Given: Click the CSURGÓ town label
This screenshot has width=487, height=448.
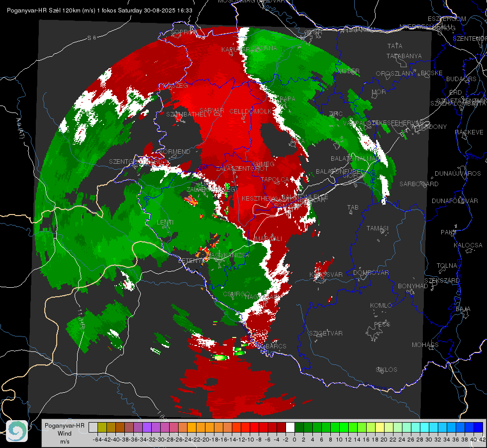Looking at the screenshot, I should click(237, 294).
